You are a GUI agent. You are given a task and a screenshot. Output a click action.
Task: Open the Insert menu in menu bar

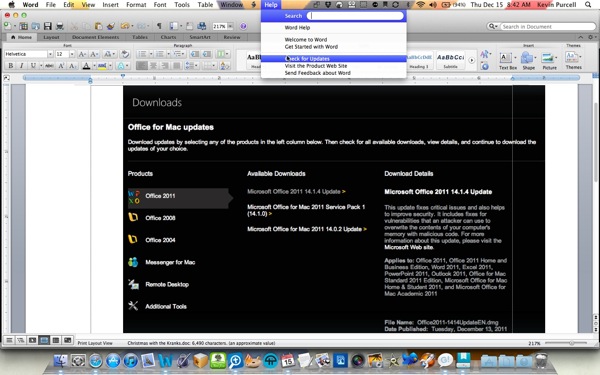[x=110, y=5]
